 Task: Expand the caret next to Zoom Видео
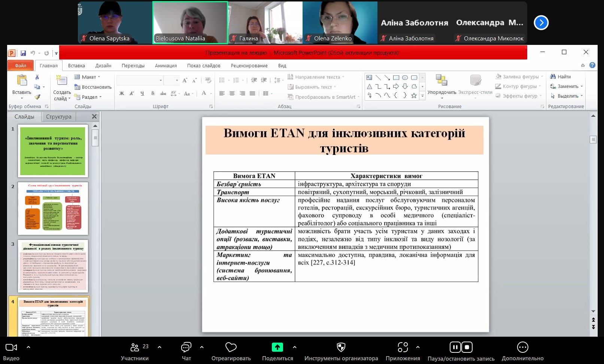pos(28,347)
